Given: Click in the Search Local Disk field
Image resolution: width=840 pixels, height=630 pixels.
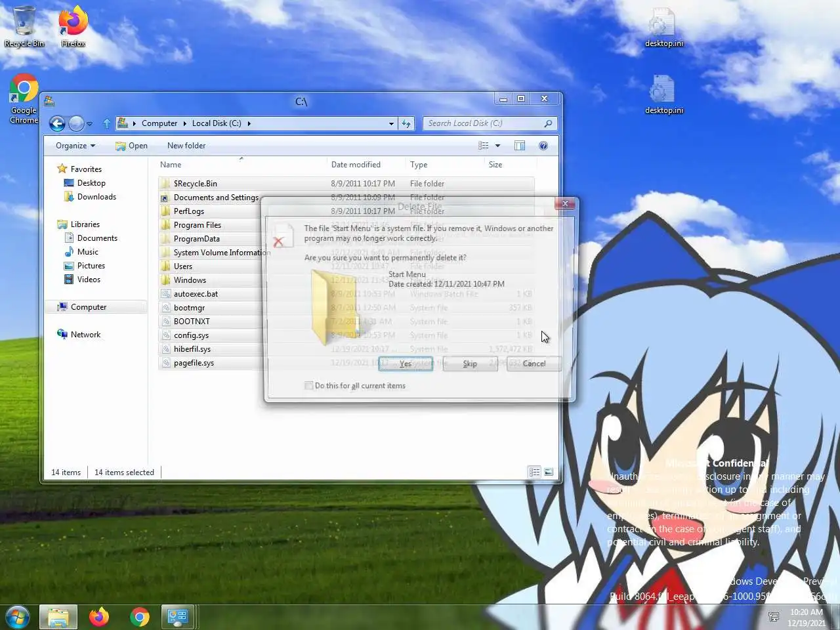Looking at the screenshot, I should 490,123.
